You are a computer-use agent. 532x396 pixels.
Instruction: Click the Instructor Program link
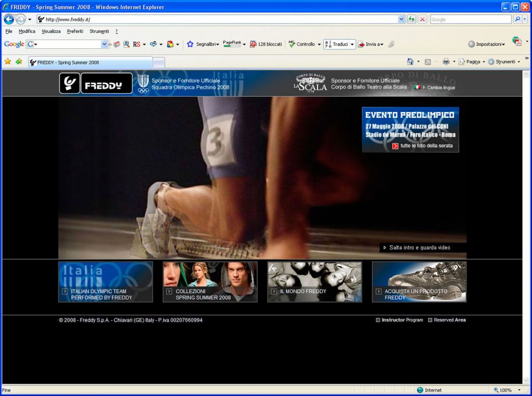point(400,320)
